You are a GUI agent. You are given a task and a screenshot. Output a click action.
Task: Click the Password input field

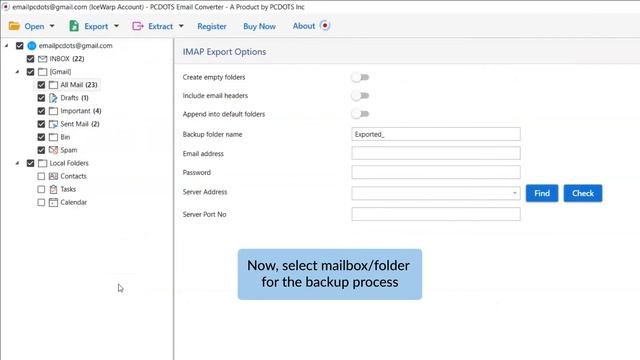click(x=436, y=172)
